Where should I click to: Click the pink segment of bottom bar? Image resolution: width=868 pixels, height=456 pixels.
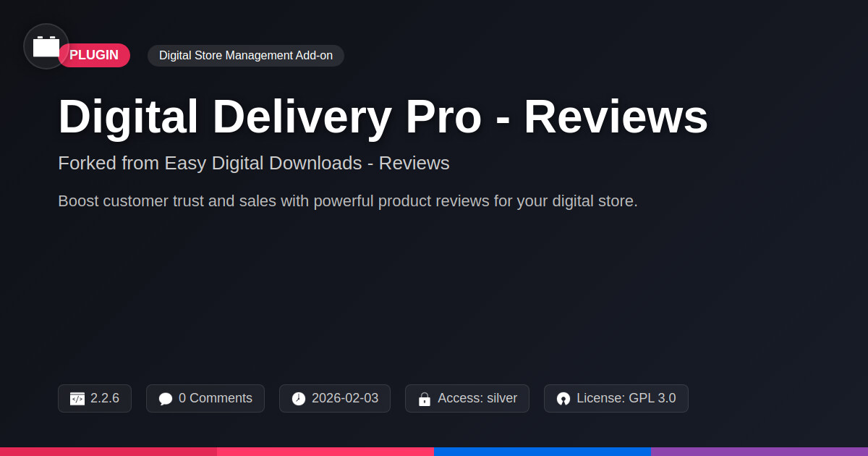[325, 452]
